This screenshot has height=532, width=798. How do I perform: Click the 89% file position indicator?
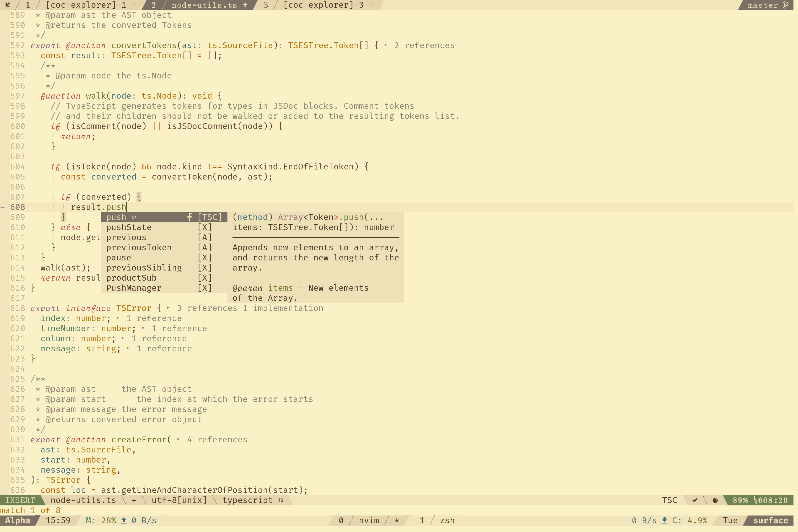[x=740, y=500]
